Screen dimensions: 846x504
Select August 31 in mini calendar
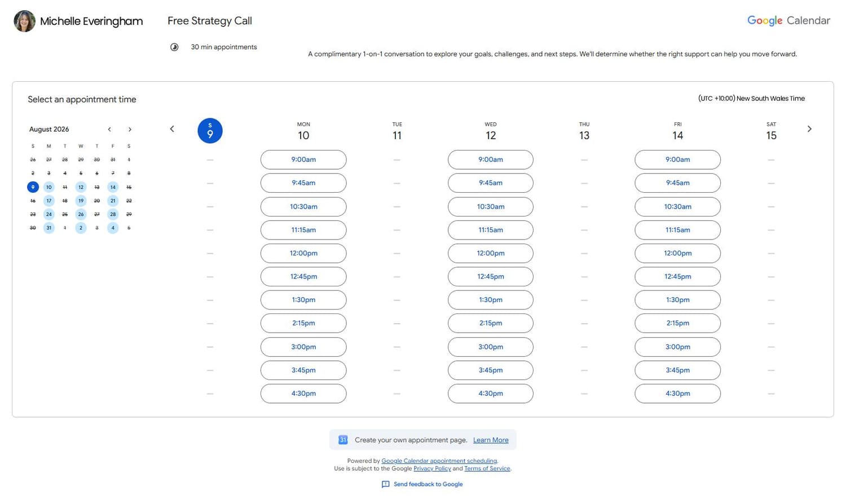(49, 228)
